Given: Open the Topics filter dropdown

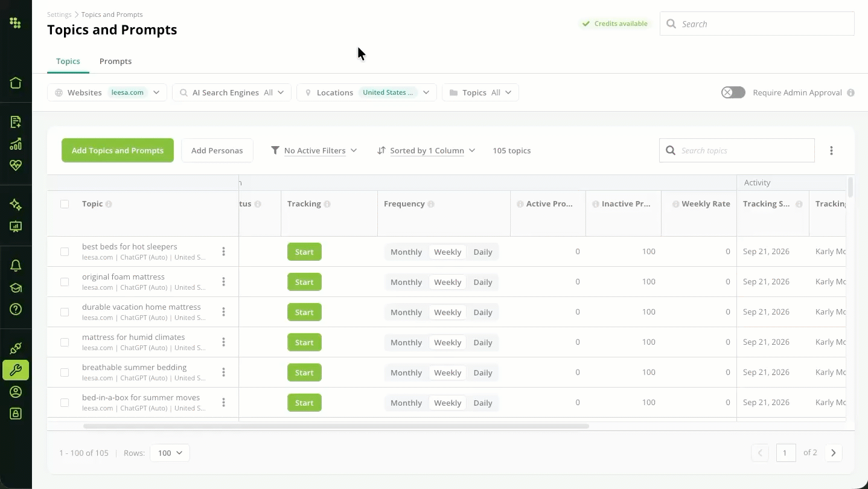Looking at the screenshot, I should 480,92.
